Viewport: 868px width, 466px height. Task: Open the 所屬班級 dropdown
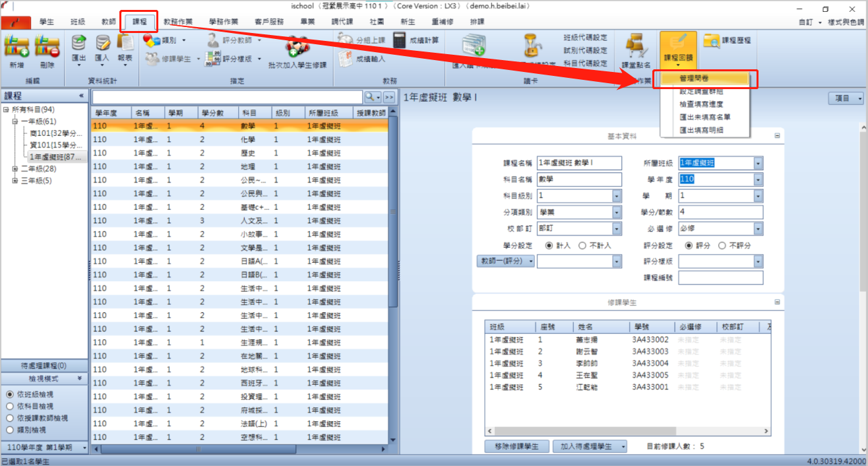758,163
